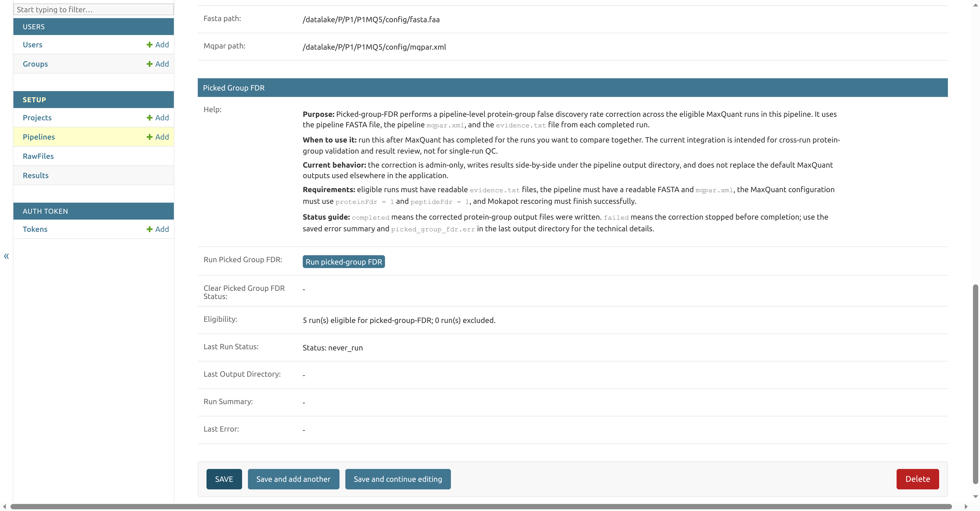Viewport: 980px width, 511px height.
Task: Click Save and add another
Action: [x=293, y=479]
